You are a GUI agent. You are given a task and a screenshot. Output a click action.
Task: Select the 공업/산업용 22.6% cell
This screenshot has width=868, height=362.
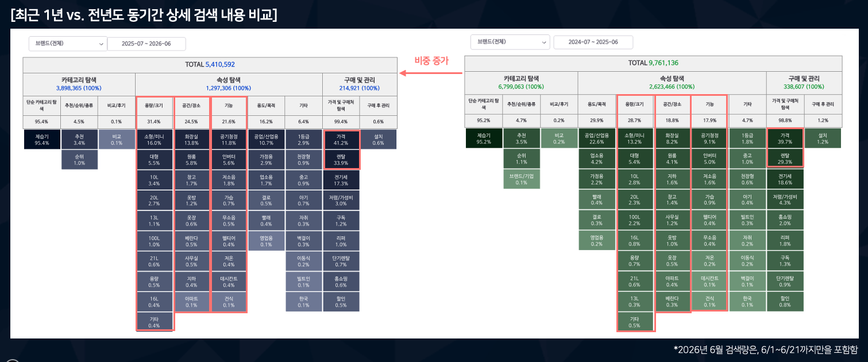point(596,138)
